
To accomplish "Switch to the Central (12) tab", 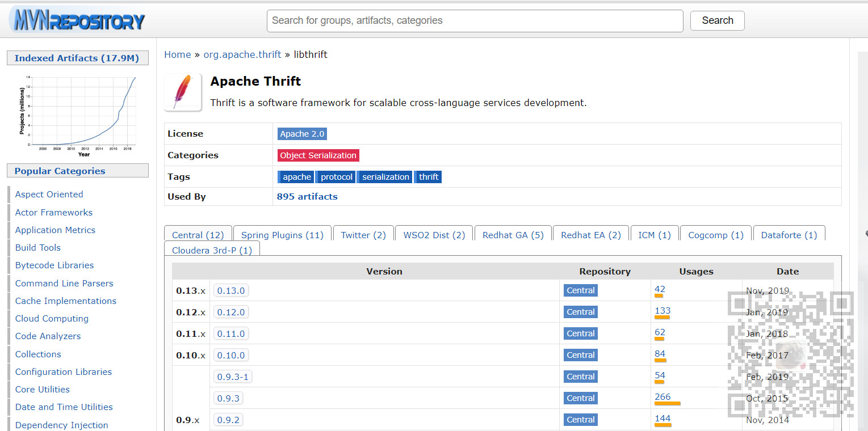I will [x=198, y=235].
